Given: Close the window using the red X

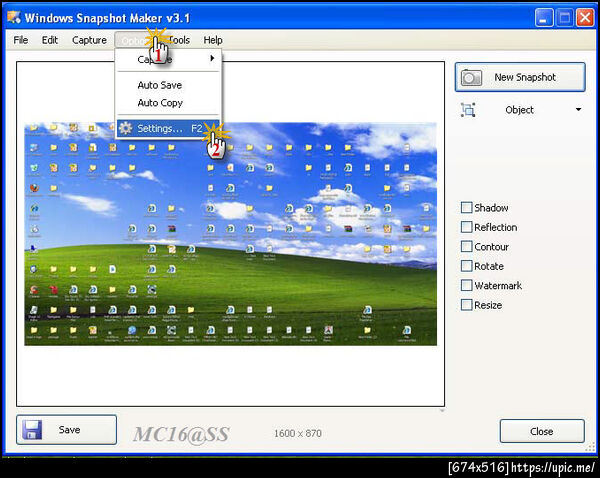Looking at the screenshot, I should (x=585, y=18).
